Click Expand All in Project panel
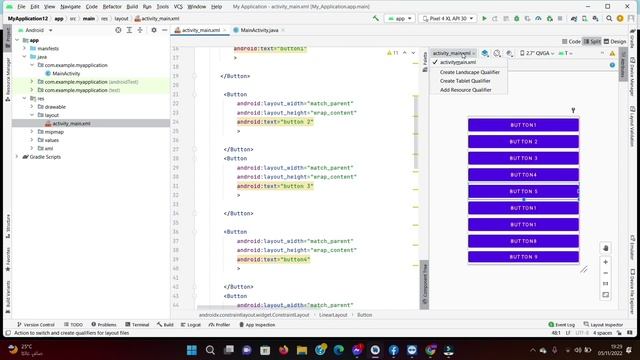Image resolution: width=640 pixels, height=360 pixels. 129,30
